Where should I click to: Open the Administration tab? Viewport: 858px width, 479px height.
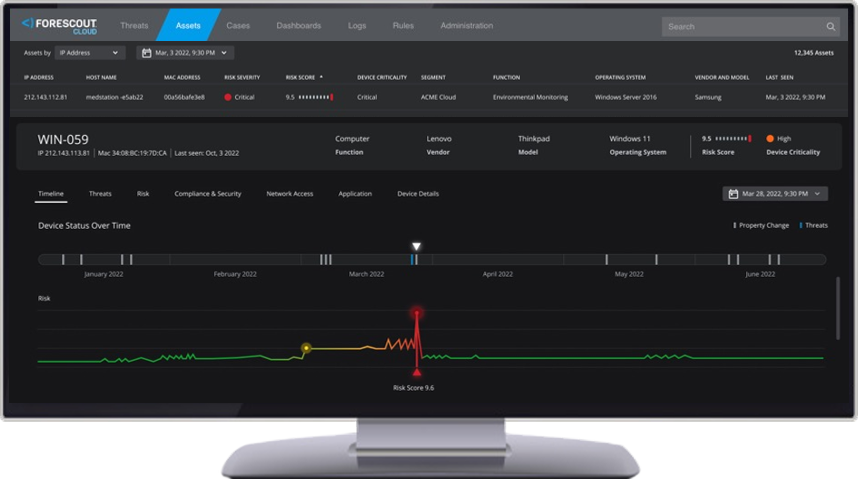(467, 25)
